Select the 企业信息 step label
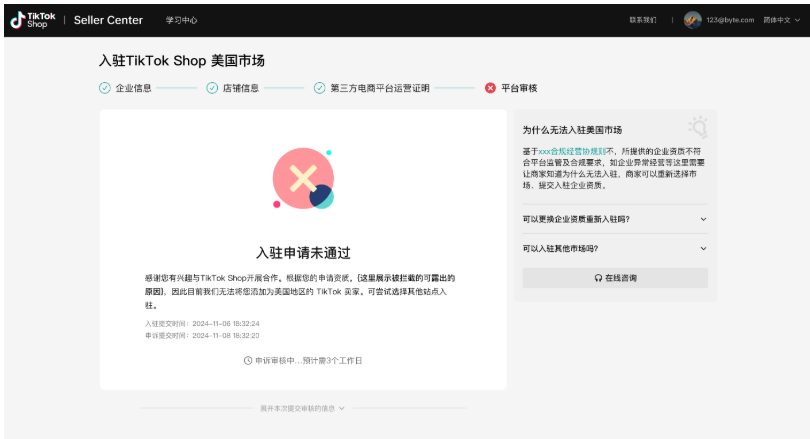This screenshot has height=439, width=810. click(133, 88)
